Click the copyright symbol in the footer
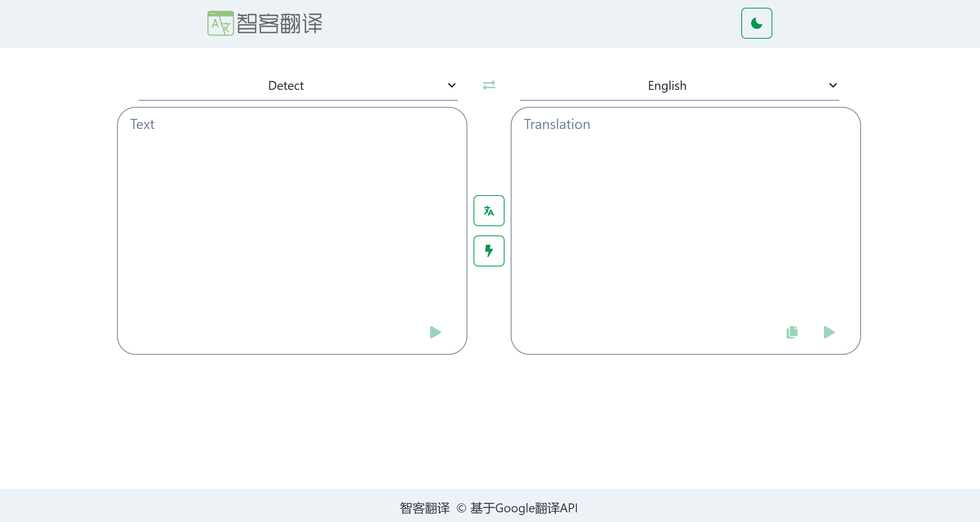Viewport: 980px width, 522px height. pyautogui.click(x=461, y=508)
